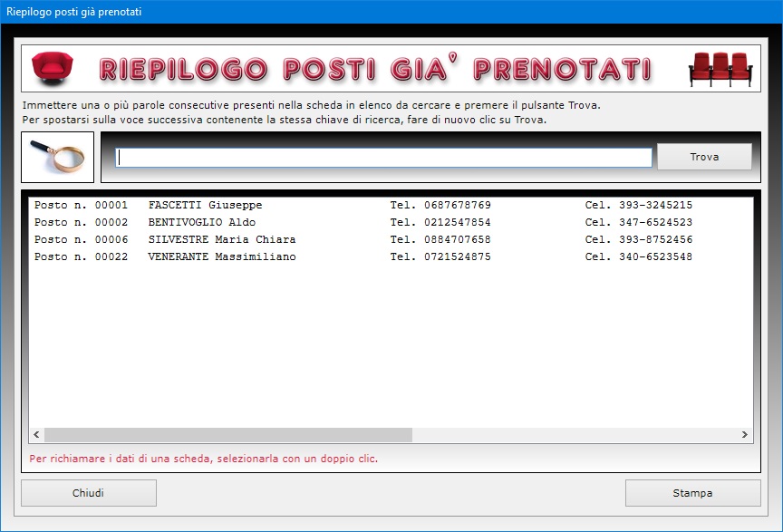Screen dimensions: 783x532
Task: Click seat label Posto n. 00022
Action: [81, 256]
